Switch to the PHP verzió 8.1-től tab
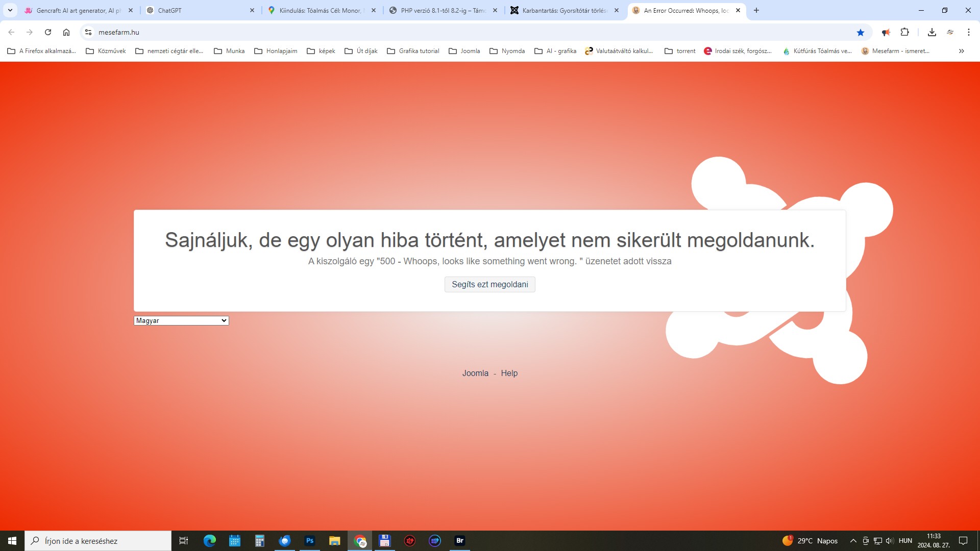 [442, 10]
